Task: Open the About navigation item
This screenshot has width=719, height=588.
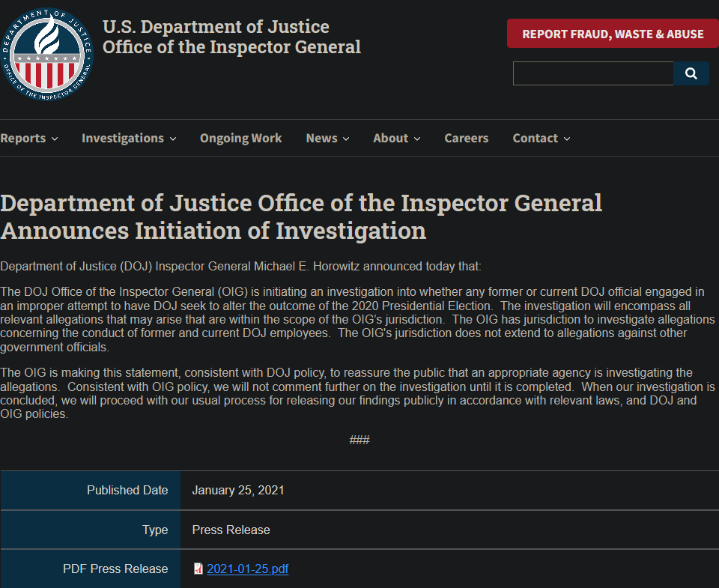Action: coord(390,138)
